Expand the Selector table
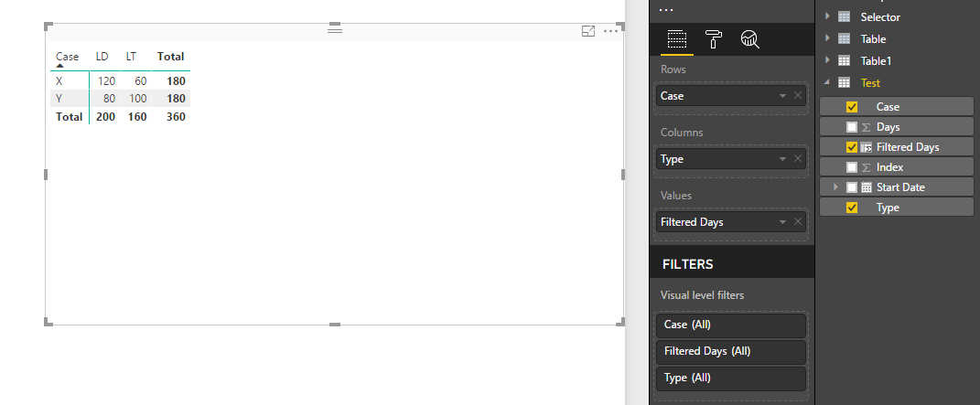980x405 pixels. [x=827, y=16]
